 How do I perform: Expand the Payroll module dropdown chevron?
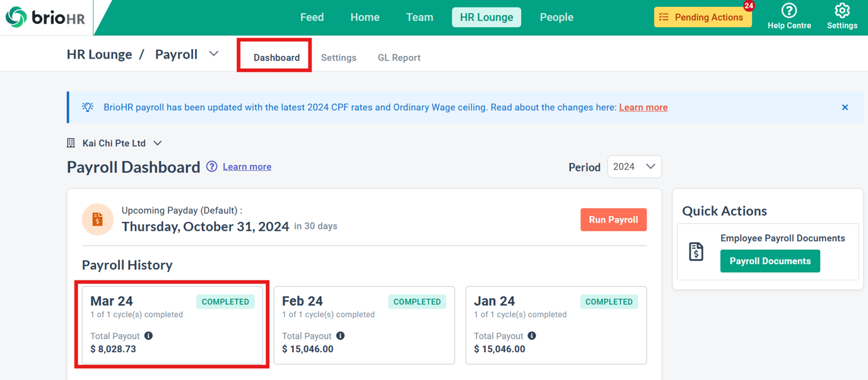[x=214, y=54]
